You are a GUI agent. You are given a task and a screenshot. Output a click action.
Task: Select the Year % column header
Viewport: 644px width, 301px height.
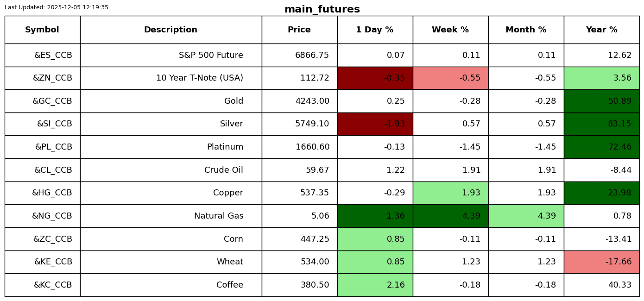point(601,30)
